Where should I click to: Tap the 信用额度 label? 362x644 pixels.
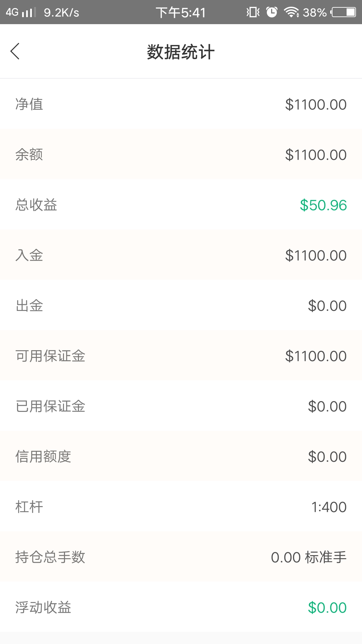[x=43, y=457]
